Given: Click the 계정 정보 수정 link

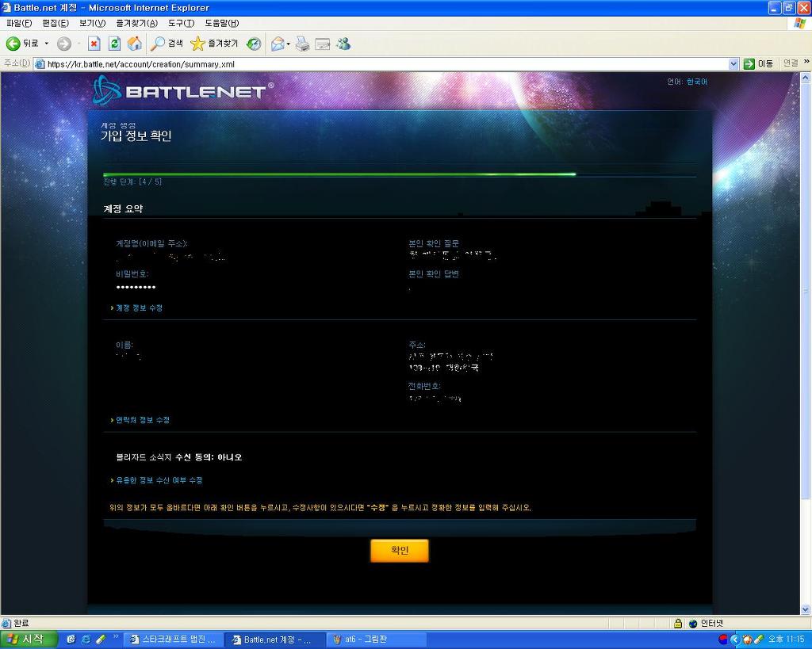Looking at the screenshot, I should coord(139,308).
